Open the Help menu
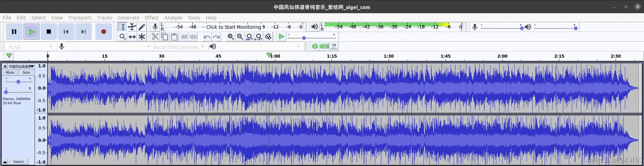This screenshot has width=644, height=166. pyautogui.click(x=211, y=18)
